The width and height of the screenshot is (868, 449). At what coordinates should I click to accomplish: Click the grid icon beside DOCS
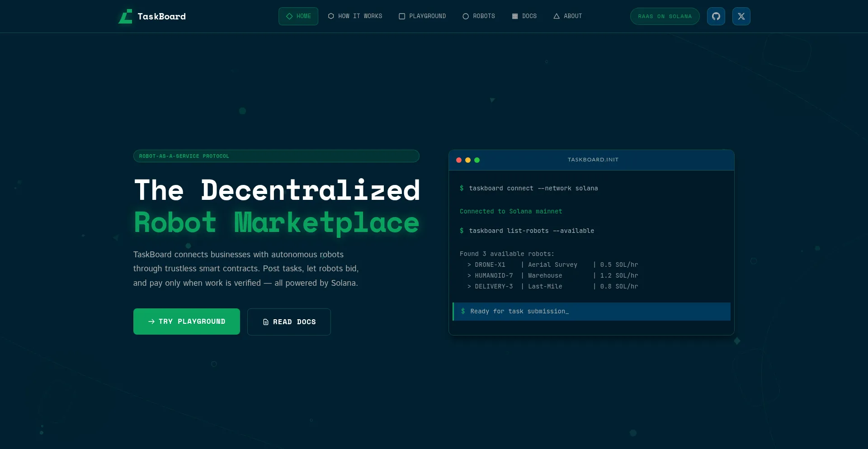[514, 16]
